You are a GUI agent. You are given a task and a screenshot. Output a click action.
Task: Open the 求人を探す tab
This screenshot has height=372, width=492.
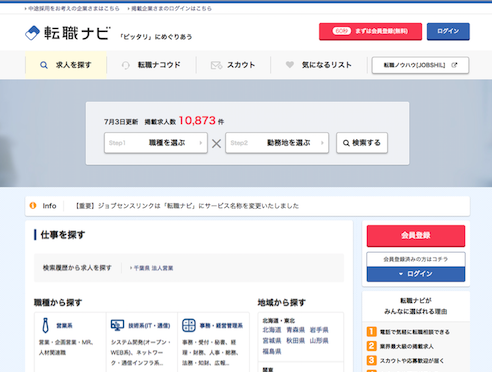66,65
